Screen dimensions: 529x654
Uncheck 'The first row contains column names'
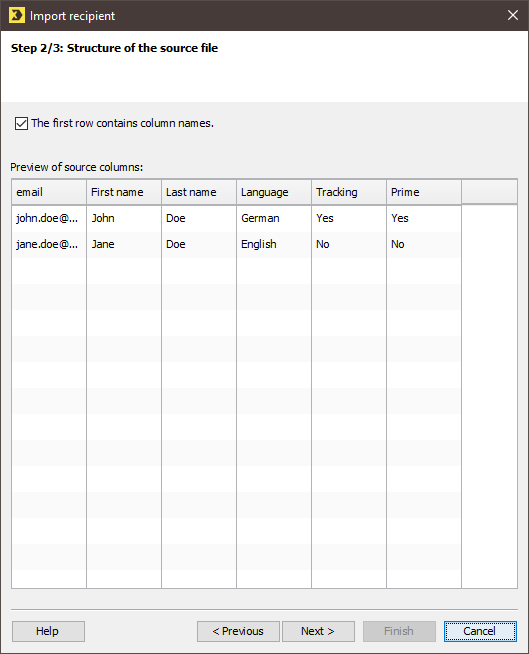click(21, 123)
